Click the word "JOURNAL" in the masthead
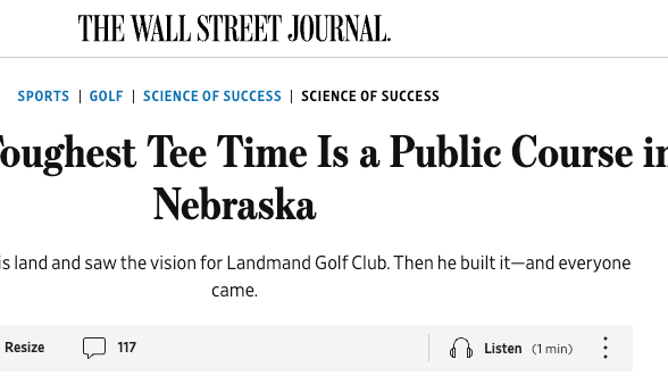 coord(339,28)
